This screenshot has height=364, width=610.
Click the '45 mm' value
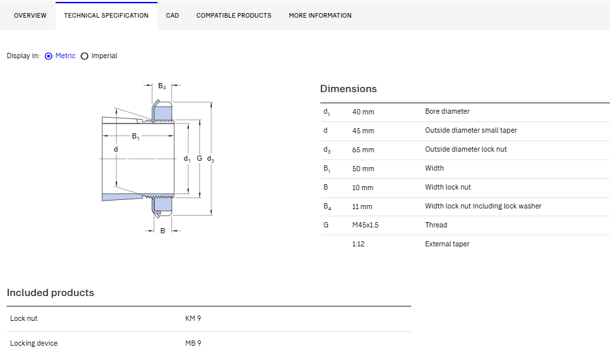[x=363, y=131]
